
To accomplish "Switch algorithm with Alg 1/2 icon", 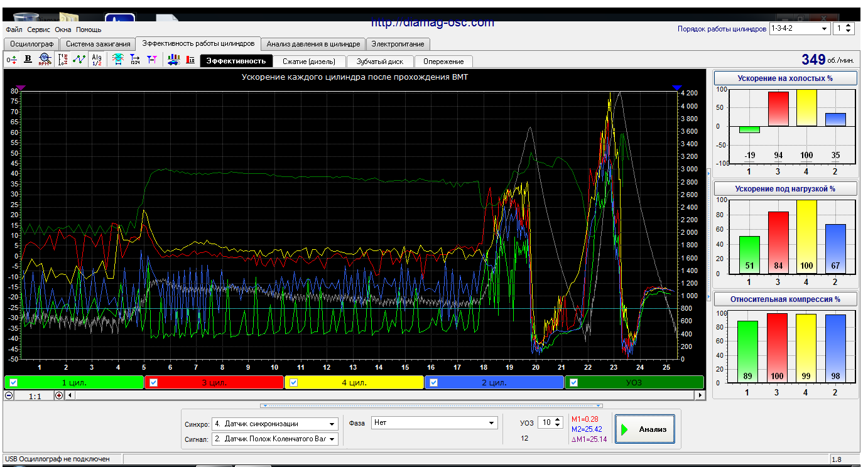I will (x=96, y=60).
